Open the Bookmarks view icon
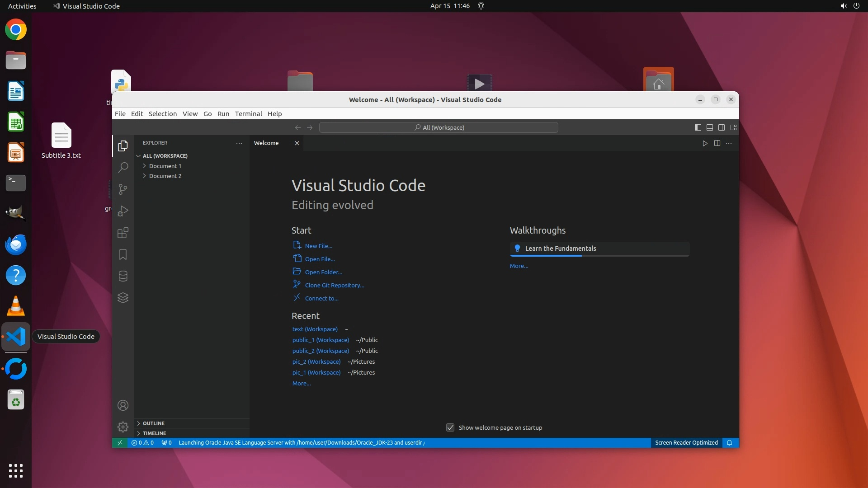 123,254
